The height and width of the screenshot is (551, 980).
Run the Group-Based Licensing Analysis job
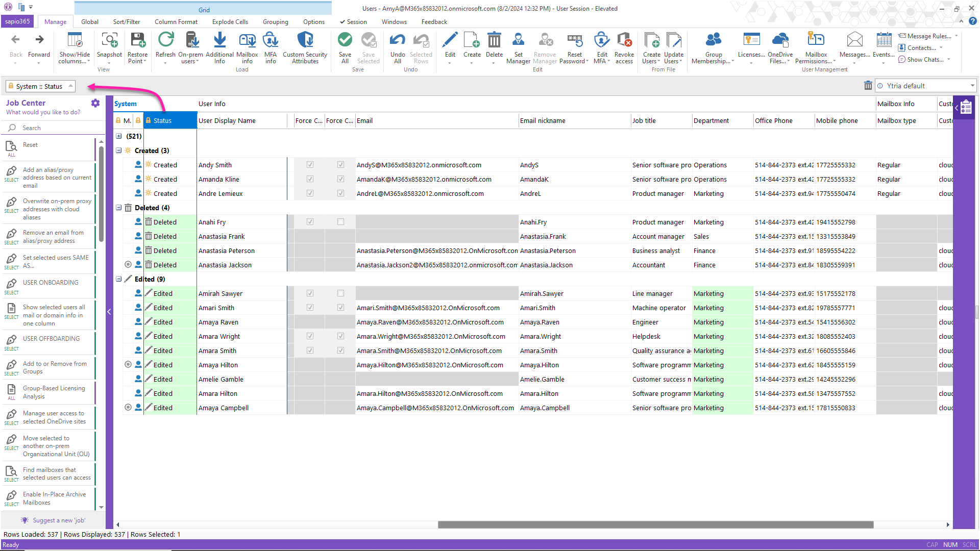48,392
